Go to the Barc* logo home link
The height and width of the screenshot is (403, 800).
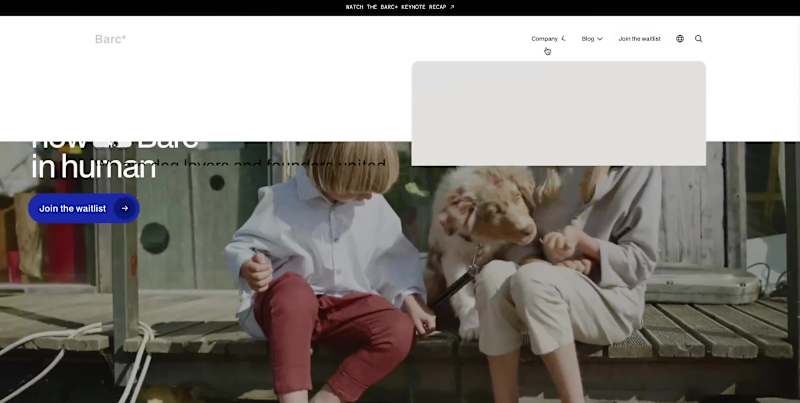tap(110, 39)
